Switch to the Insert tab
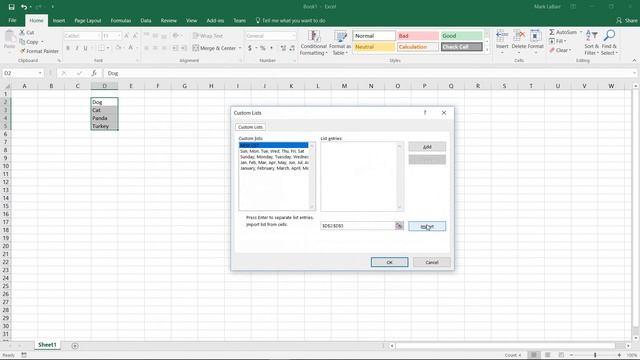 (59, 20)
